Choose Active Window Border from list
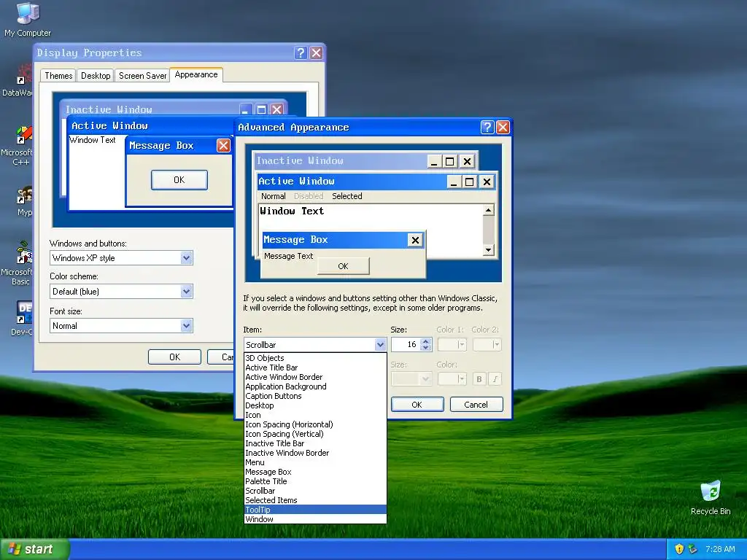This screenshot has width=747, height=560. click(x=315, y=377)
